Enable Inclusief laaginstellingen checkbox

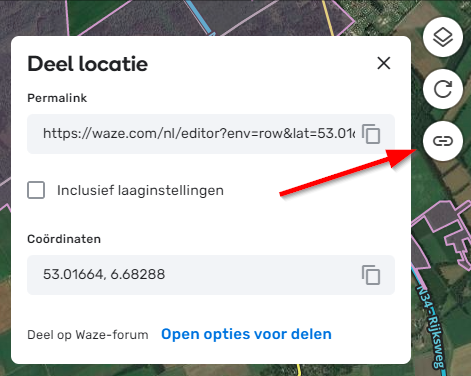[36, 190]
